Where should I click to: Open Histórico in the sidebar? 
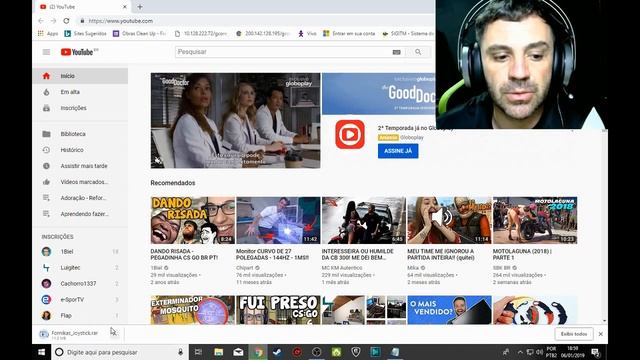point(80,150)
